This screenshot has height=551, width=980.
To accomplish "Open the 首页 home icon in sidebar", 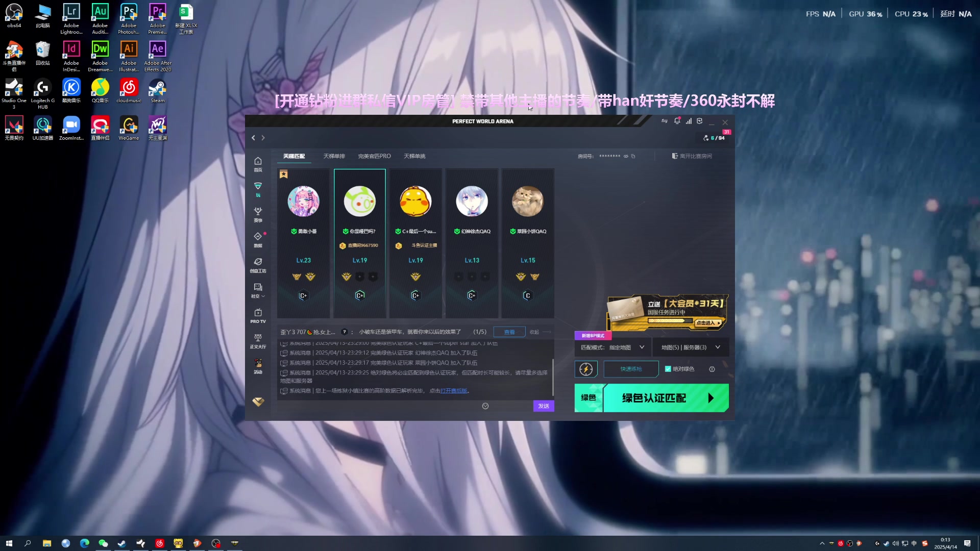I will tap(258, 164).
